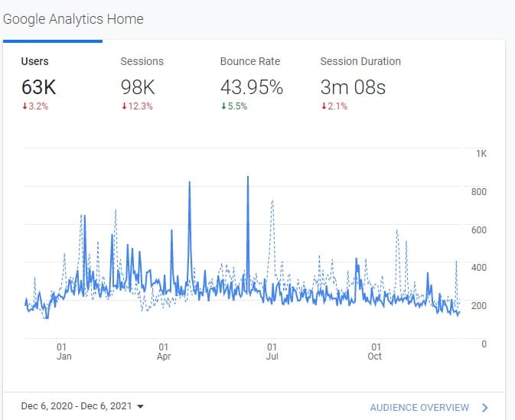
Task: Click the 01 Jan axis label
Action: click(64, 352)
